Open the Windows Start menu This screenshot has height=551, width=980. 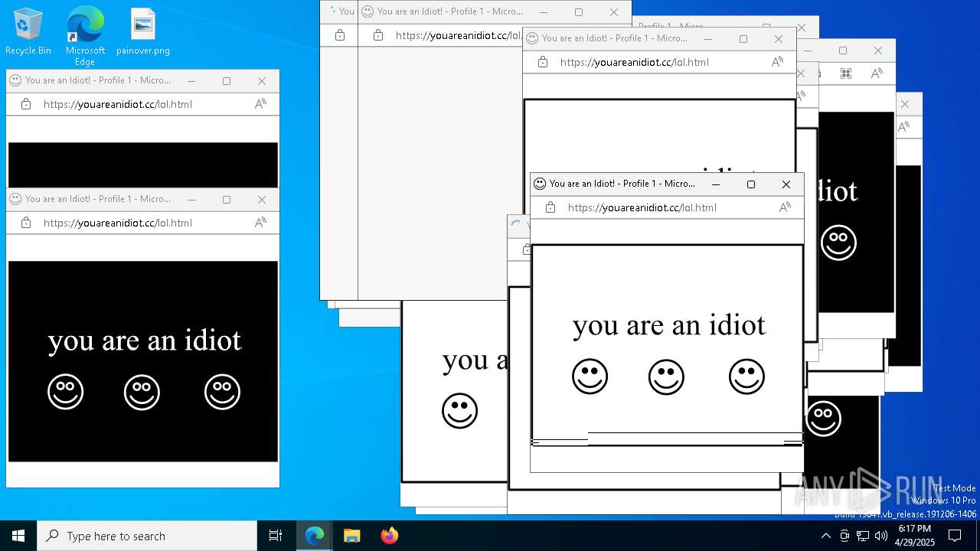pos(18,536)
